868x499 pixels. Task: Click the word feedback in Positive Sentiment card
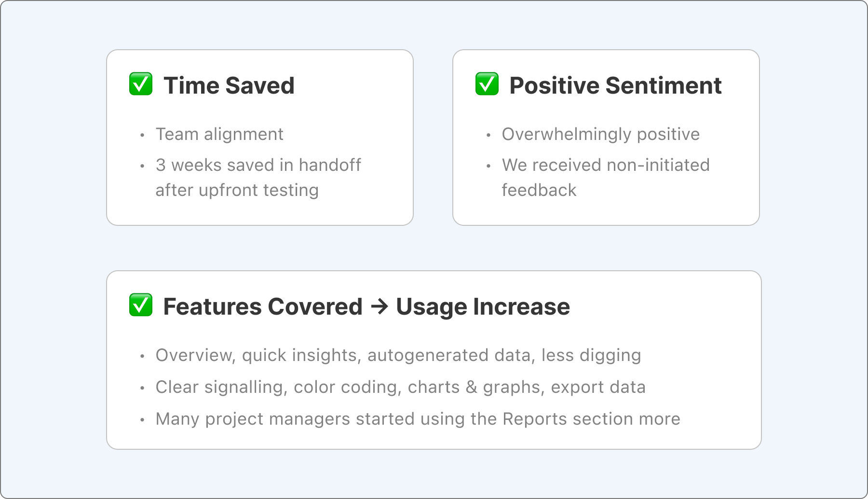pyautogui.click(x=539, y=190)
